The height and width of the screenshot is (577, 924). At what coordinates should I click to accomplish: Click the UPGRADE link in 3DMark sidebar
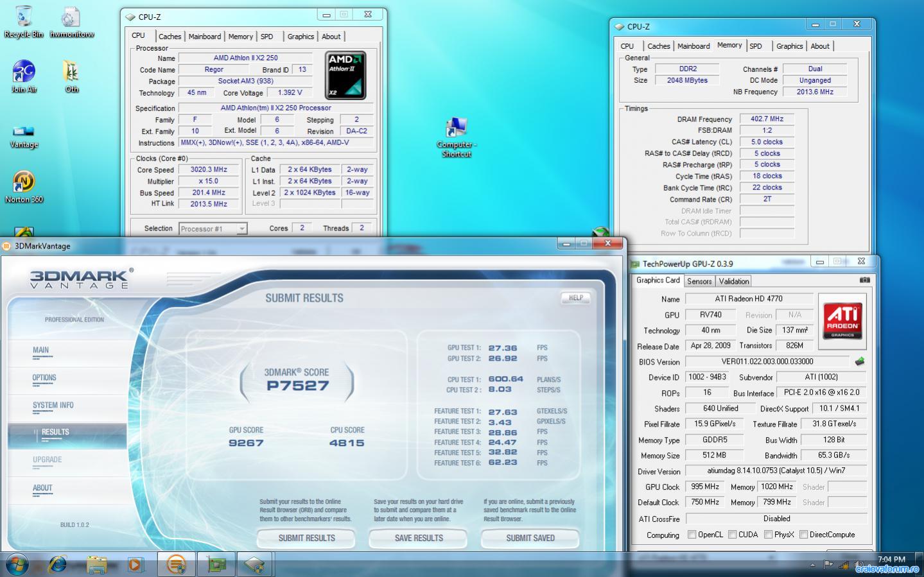[48, 460]
